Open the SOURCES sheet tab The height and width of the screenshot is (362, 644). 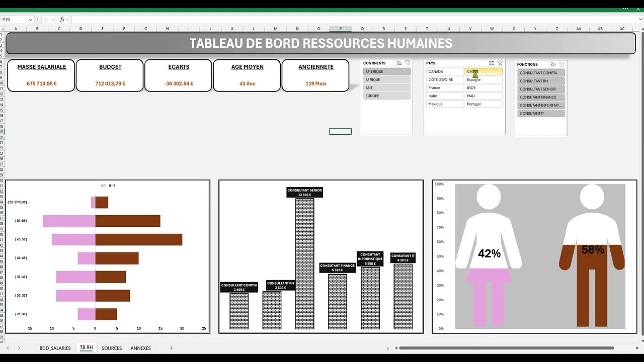coord(112,348)
